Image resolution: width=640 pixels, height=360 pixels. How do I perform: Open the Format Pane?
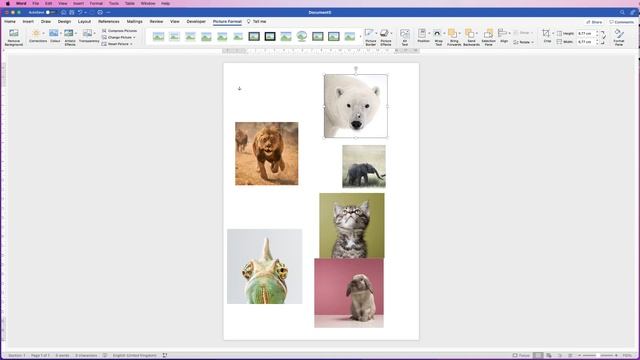coord(619,37)
